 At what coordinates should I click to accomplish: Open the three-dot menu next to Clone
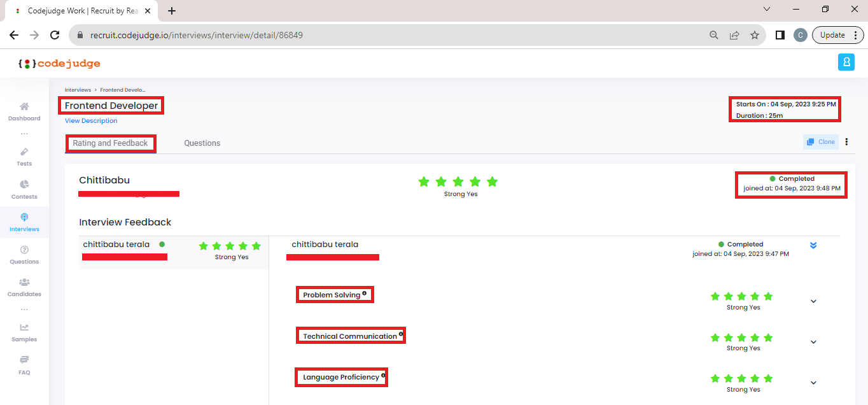point(847,141)
